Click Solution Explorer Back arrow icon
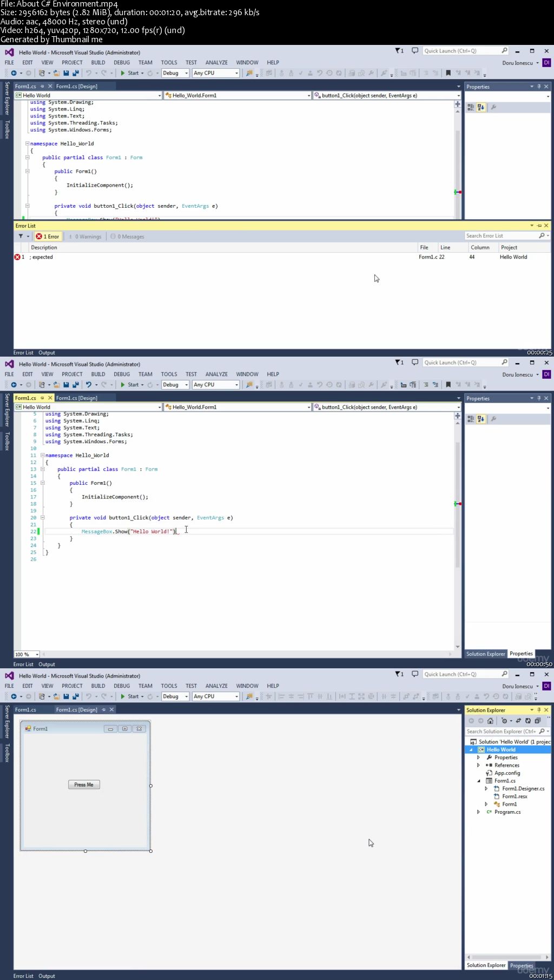Viewport: 554px width, 980px height. 471,721
